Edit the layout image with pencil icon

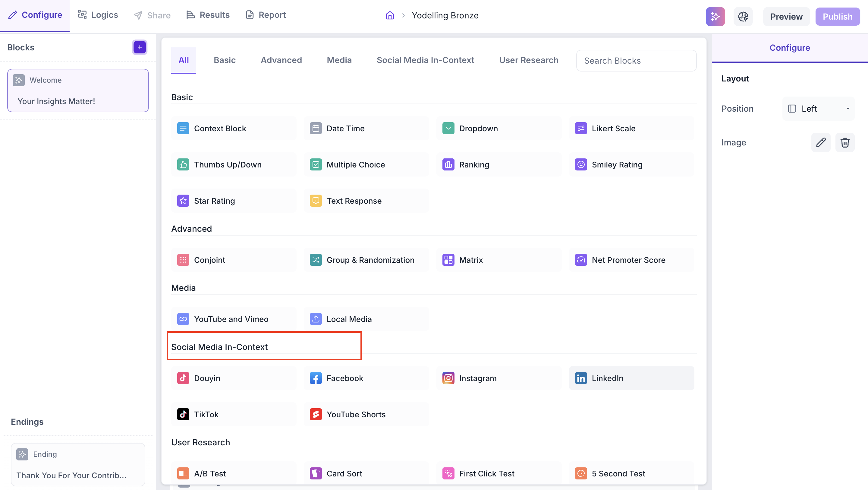click(x=820, y=142)
